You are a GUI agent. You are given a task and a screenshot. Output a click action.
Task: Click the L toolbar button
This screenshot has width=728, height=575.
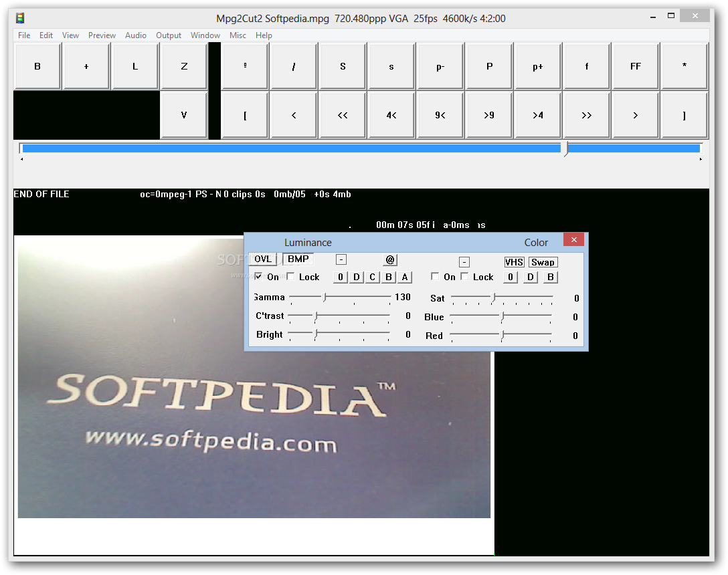135,66
